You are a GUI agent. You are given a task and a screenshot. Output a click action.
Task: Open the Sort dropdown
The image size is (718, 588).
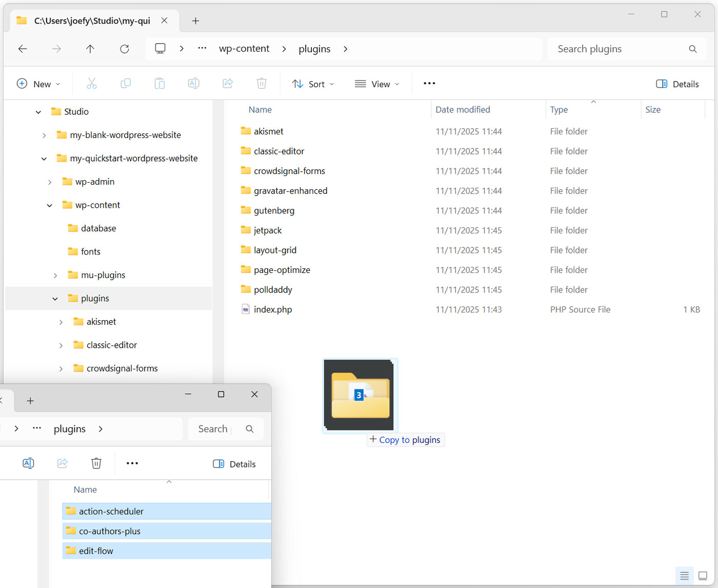[x=313, y=84]
